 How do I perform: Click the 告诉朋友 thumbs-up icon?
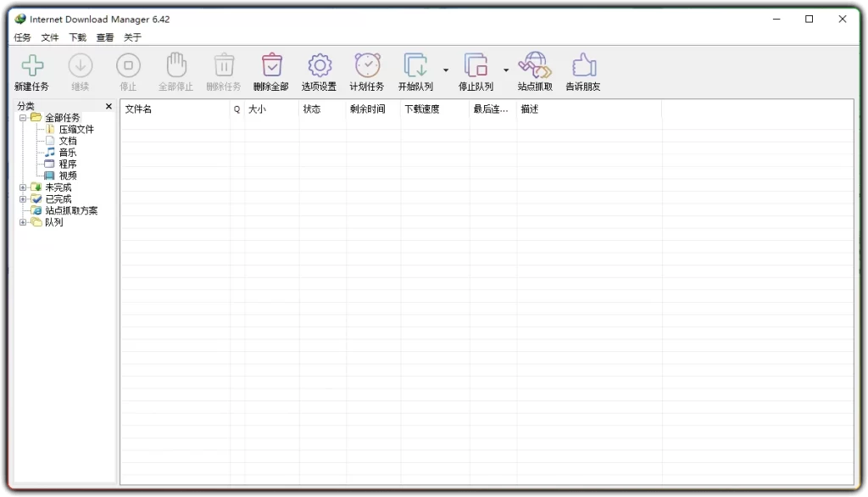click(x=583, y=65)
